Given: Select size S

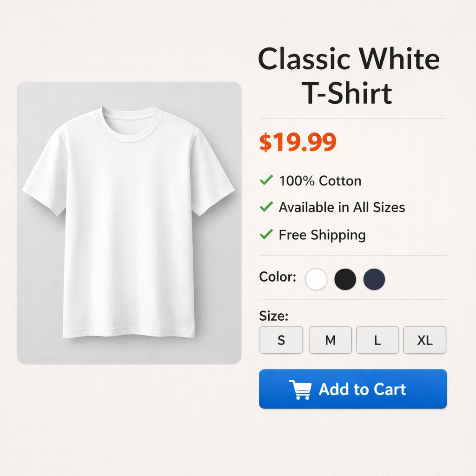Looking at the screenshot, I should click(x=281, y=340).
